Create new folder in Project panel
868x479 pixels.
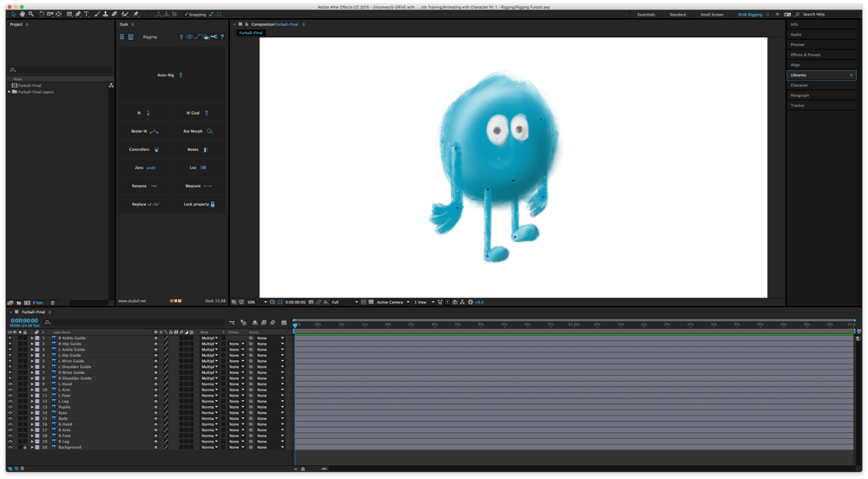pyautogui.click(x=18, y=303)
